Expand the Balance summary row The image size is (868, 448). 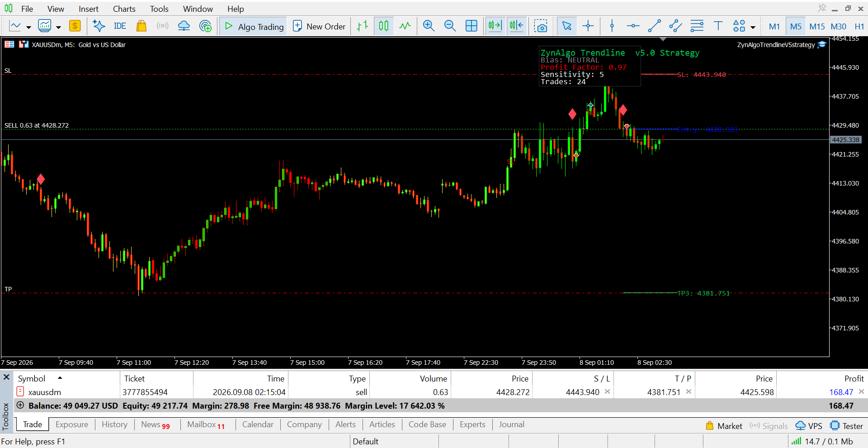point(20,405)
